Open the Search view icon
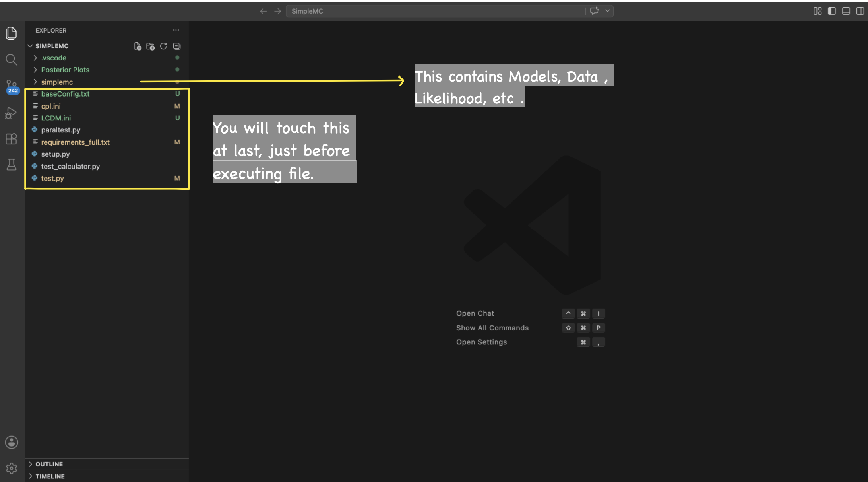Screen dimensions: 868x482 tap(12, 60)
